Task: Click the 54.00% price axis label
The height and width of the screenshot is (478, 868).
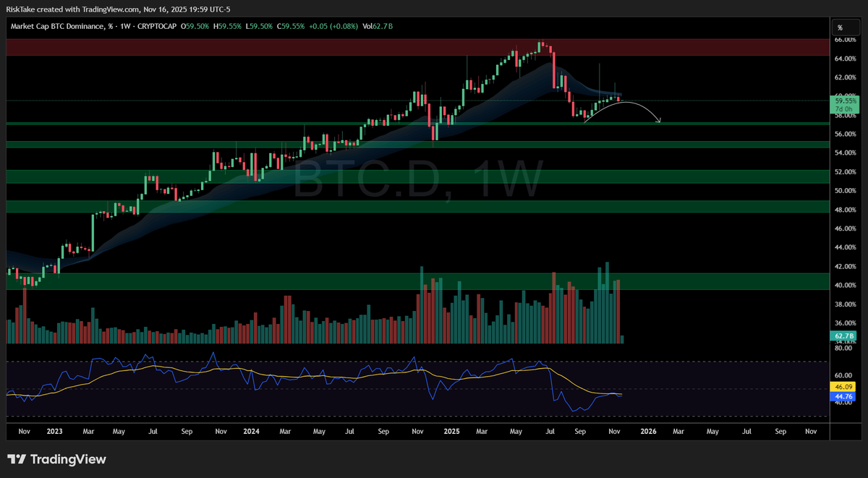Action: pos(846,153)
